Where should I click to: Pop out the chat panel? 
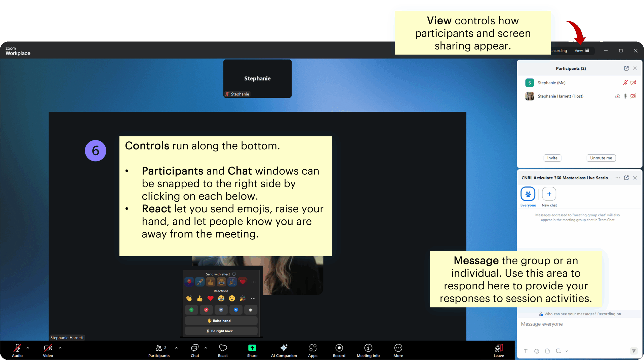coord(626,178)
